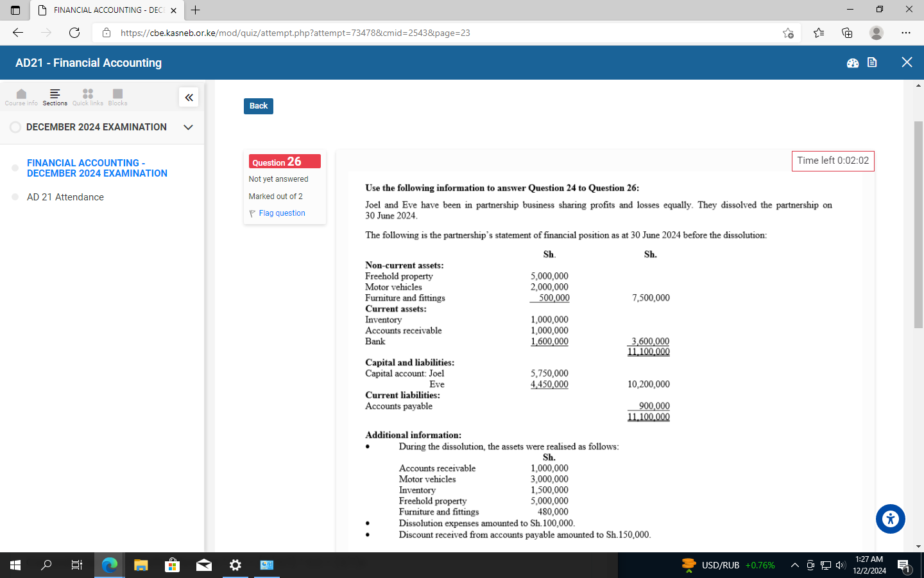Open browser Settings and more menu
Screen dimensions: 924x578
[x=905, y=33]
